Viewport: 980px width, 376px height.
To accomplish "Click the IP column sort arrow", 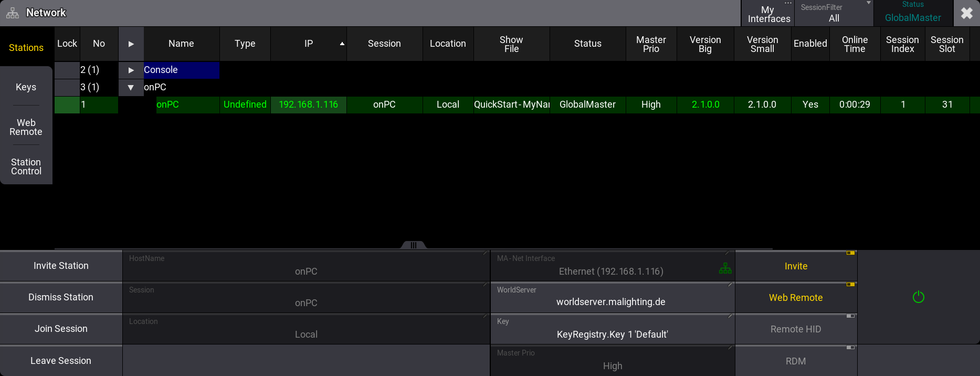I will point(342,44).
